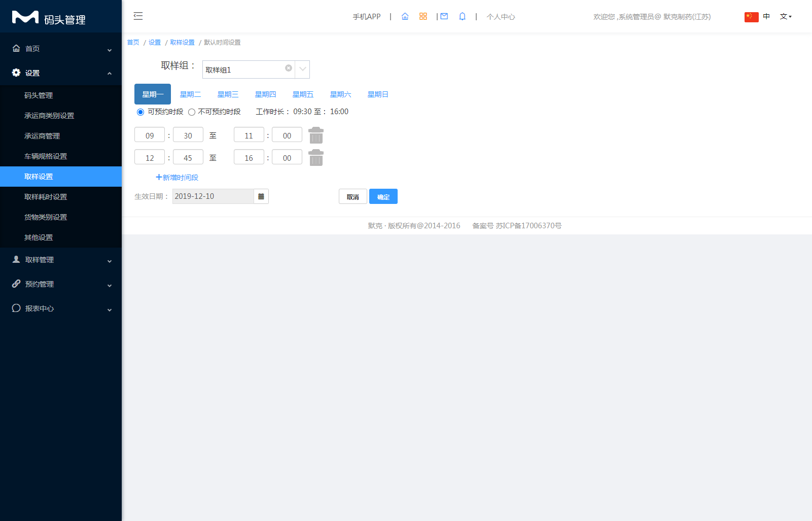Collapse the 设置 sidebar chevron
This screenshot has width=812, height=521.
[x=110, y=74]
